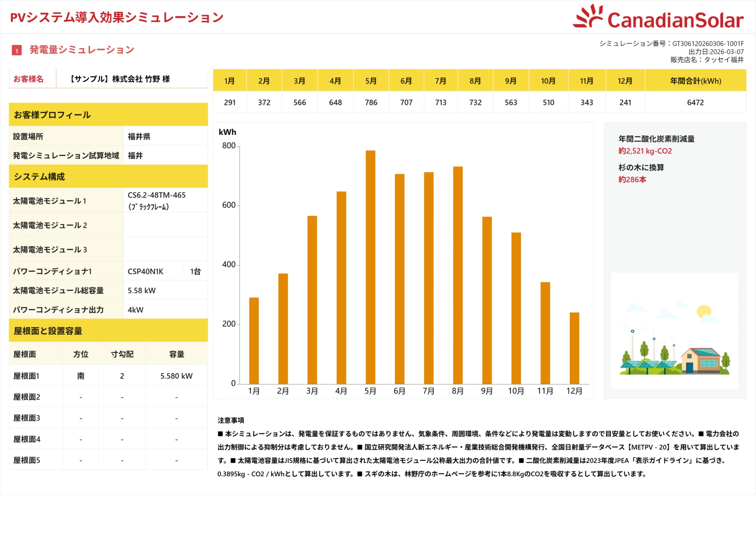Click the 方位 column header

[x=81, y=354]
